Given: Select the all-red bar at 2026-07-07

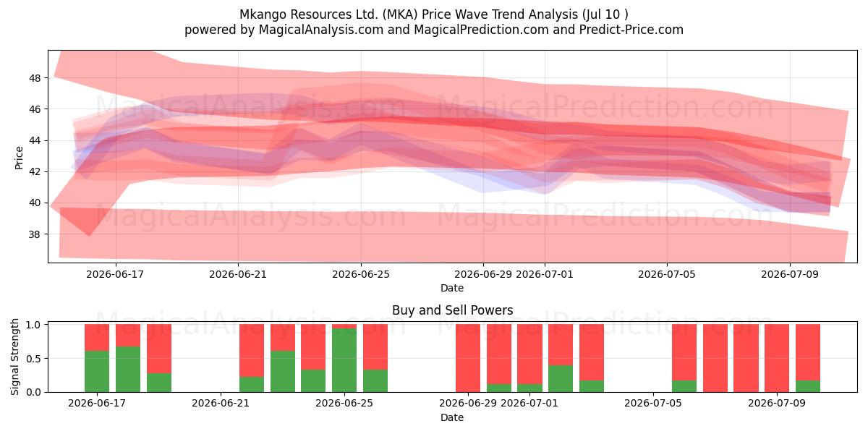Looking at the screenshot, I should [715, 358].
